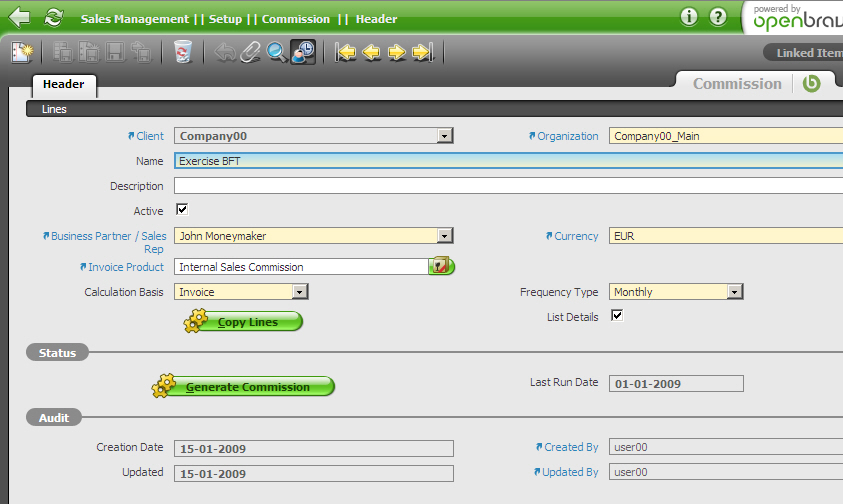Click the back arrow in title bar
843x504 pixels.
coord(19,18)
